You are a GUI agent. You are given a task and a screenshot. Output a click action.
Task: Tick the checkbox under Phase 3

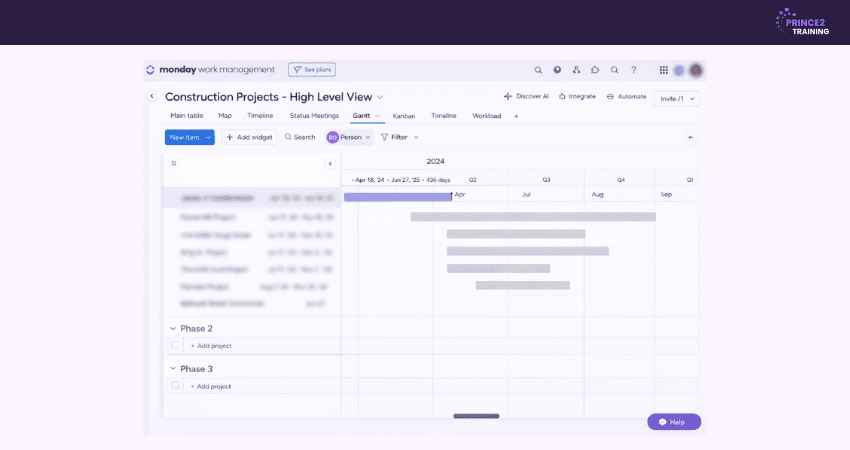click(x=175, y=385)
